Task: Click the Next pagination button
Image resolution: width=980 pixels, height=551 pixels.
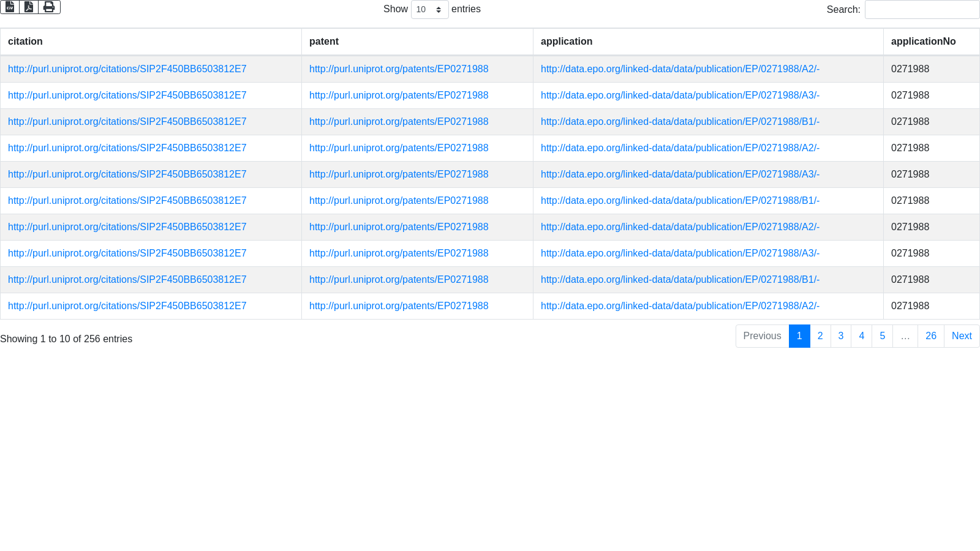Action: coord(962,336)
